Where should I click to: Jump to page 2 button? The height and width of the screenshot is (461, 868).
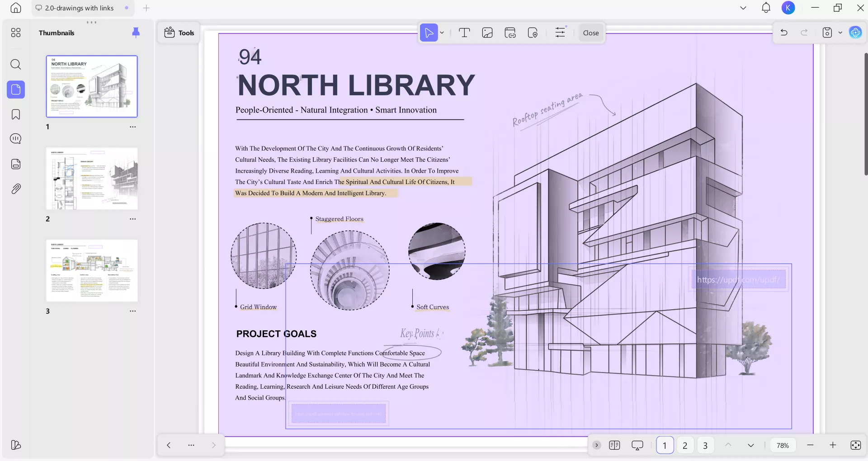[685, 445]
